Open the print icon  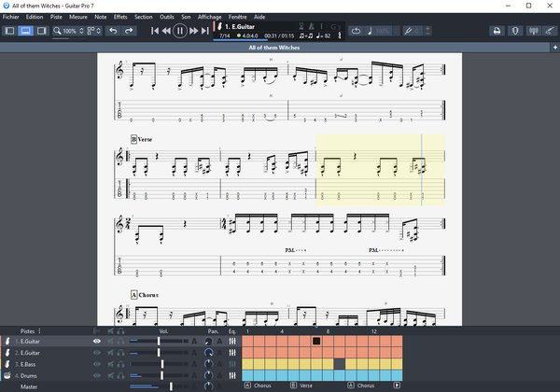point(497,31)
